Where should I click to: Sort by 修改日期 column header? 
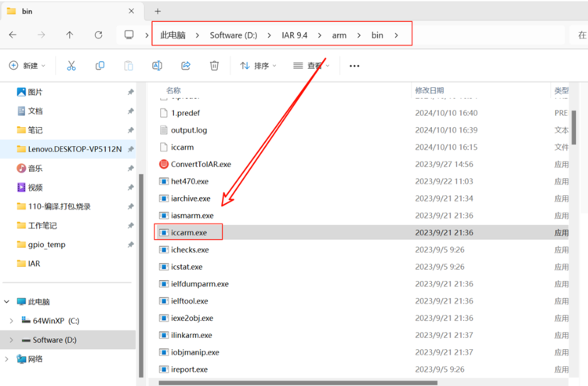430,90
